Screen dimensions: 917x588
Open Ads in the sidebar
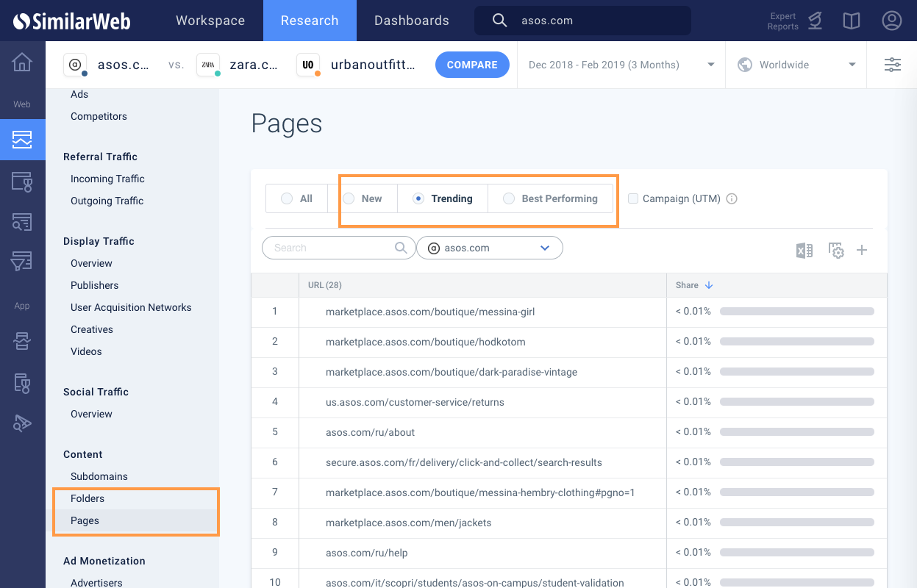(79, 94)
